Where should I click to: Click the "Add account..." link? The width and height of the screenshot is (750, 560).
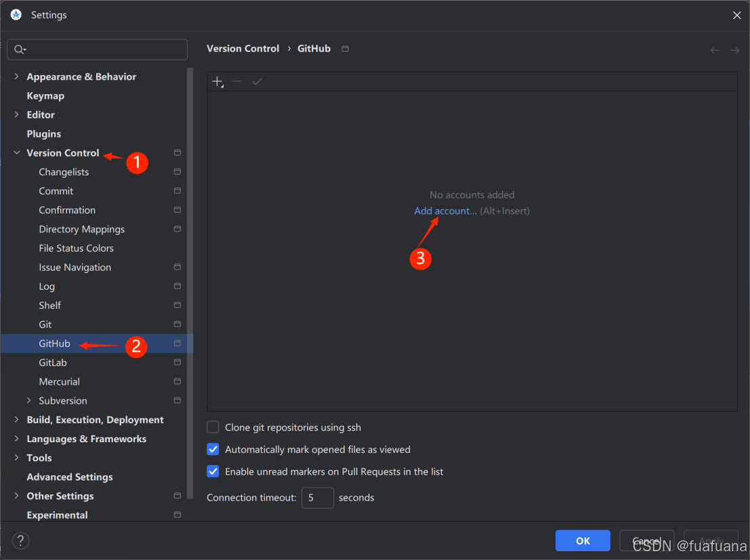tap(444, 211)
